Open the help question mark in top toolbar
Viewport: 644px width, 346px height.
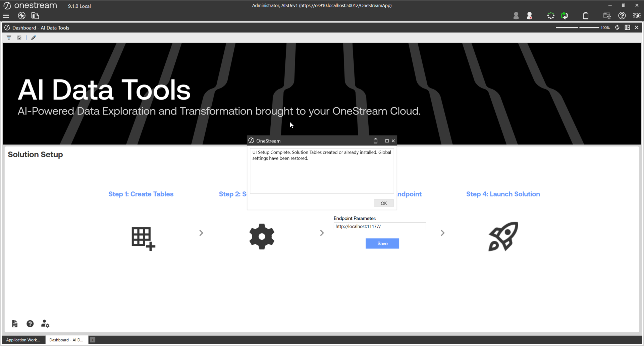coord(622,16)
